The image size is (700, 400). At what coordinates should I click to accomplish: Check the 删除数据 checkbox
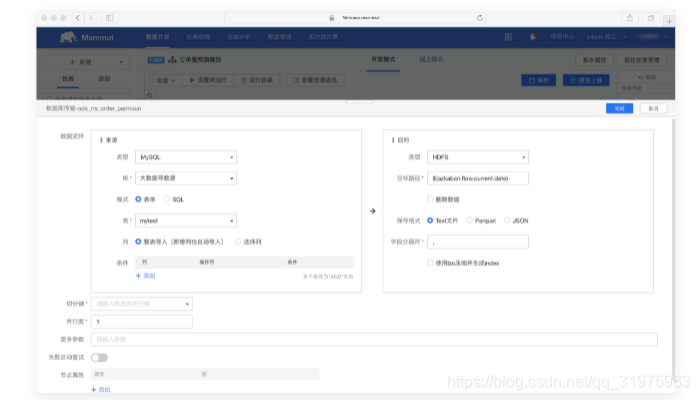(x=430, y=199)
